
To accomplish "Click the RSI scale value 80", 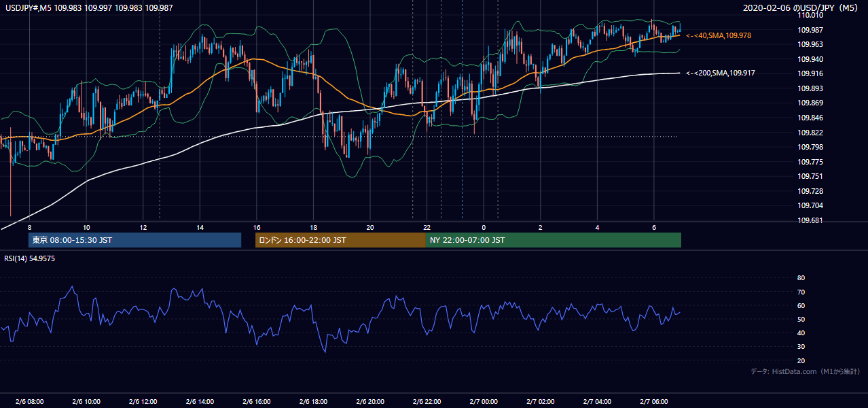I will 801,278.
